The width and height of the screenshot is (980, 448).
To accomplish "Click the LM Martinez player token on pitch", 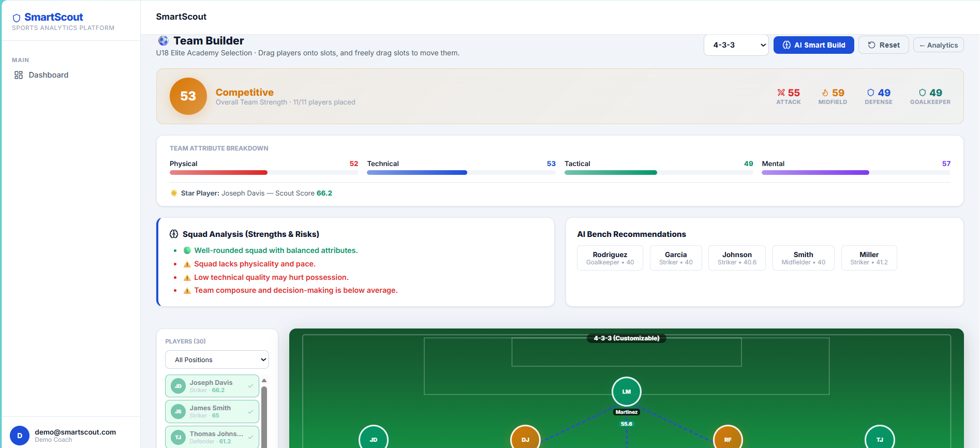I will 627,392.
